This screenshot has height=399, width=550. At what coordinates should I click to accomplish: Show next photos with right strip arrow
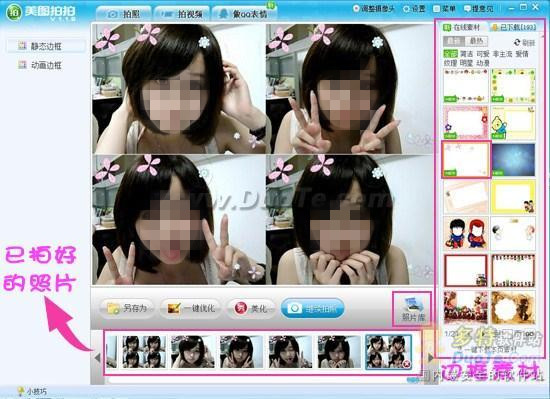(430, 357)
